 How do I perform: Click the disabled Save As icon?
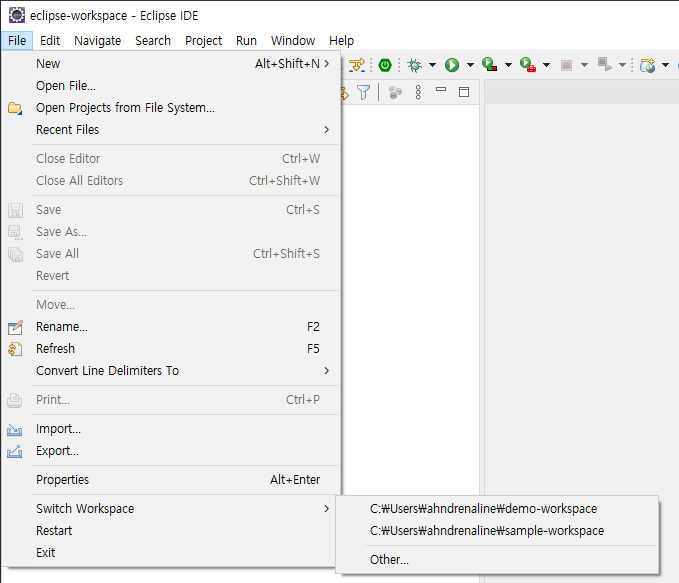[15, 233]
